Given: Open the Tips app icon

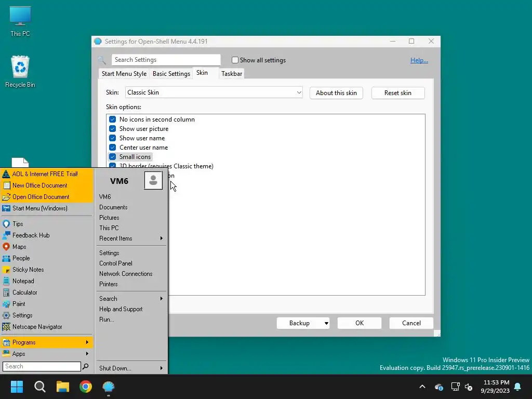Looking at the screenshot, I should tap(6, 224).
